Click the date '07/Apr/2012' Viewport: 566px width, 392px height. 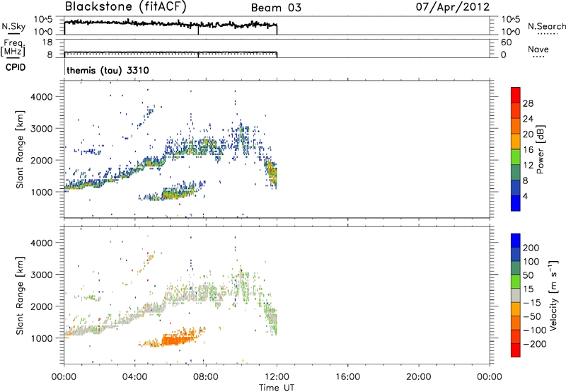tap(453, 7)
